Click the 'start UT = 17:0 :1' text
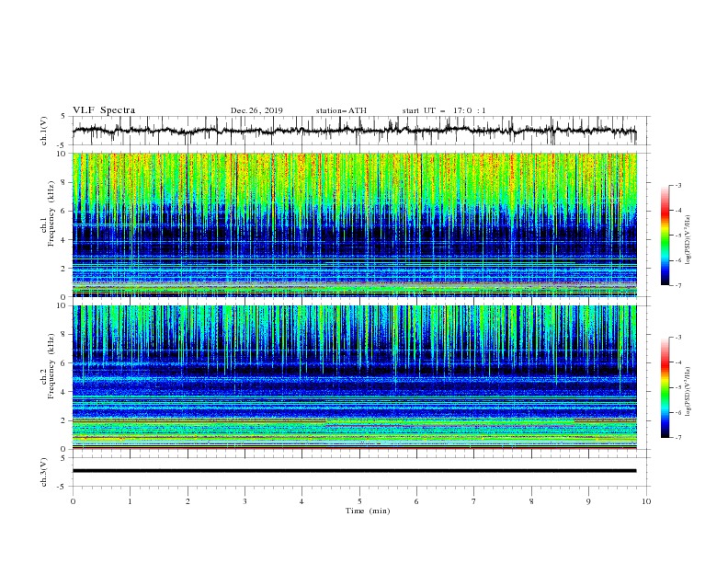 444,110
